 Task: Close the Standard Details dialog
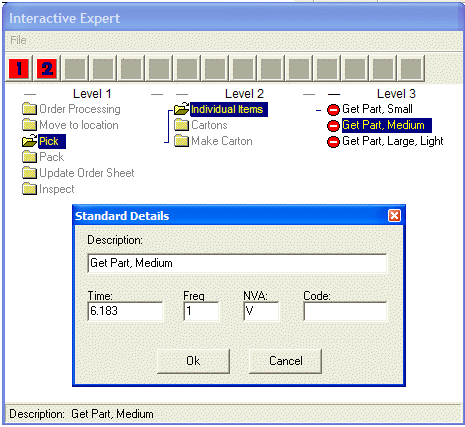(x=394, y=216)
